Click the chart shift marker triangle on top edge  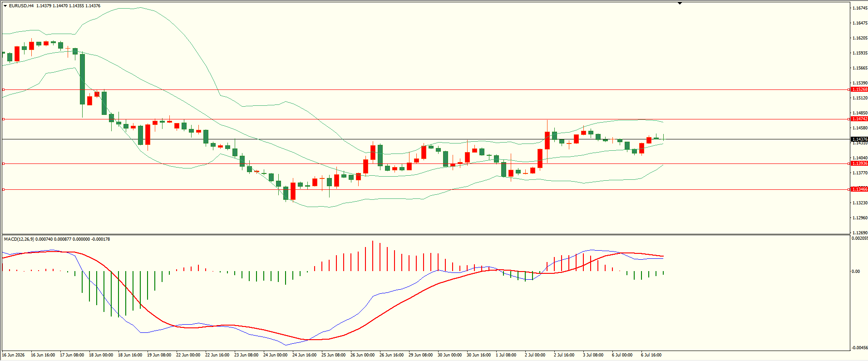pos(680,3)
